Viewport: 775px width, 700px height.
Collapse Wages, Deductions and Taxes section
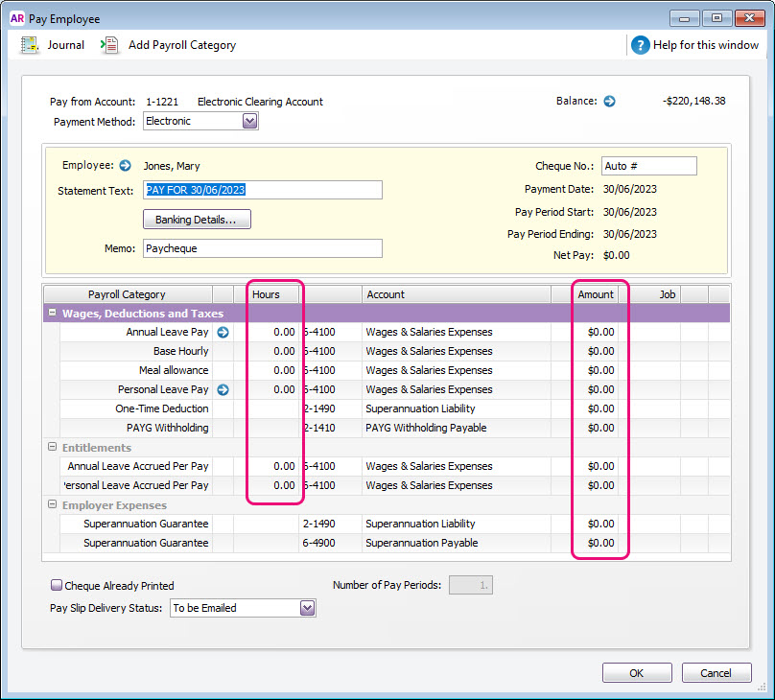(x=51, y=314)
